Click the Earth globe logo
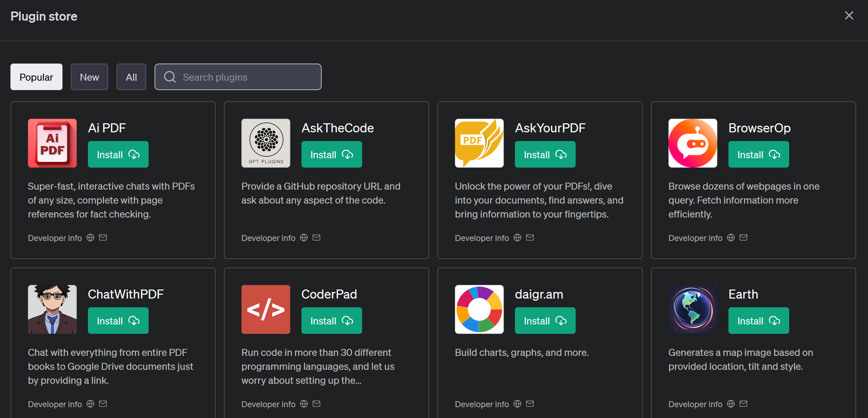868x418 pixels. (x=693, y=309)
